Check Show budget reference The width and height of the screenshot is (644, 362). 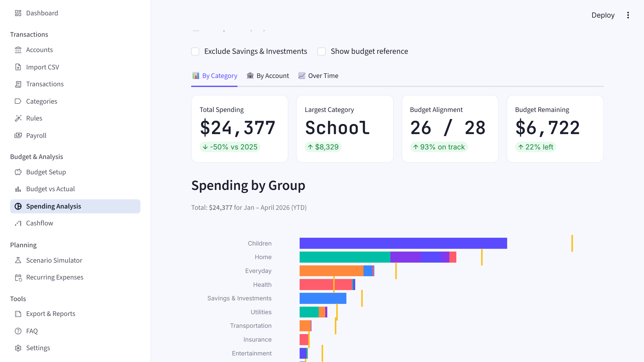321,51
